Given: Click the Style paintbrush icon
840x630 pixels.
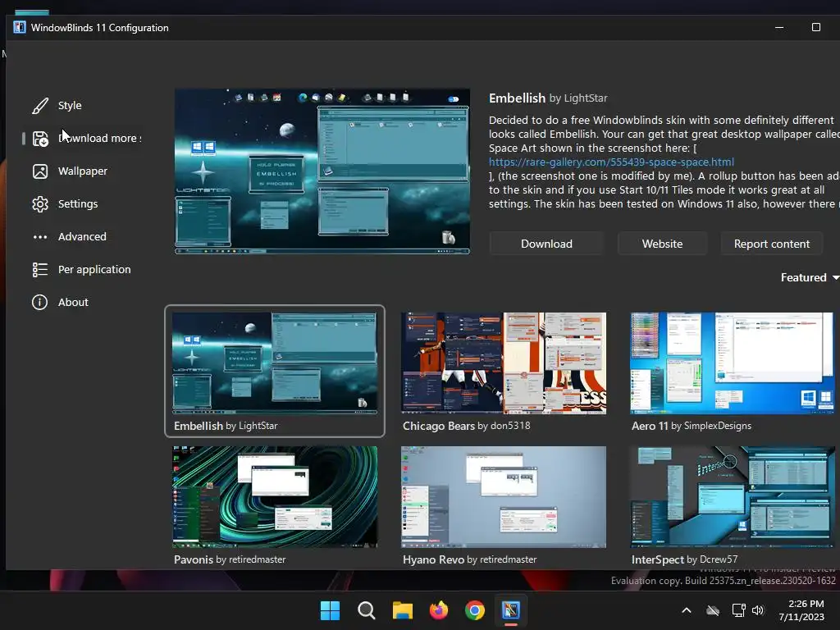Looking at the screenshot, I should [39, 106].
